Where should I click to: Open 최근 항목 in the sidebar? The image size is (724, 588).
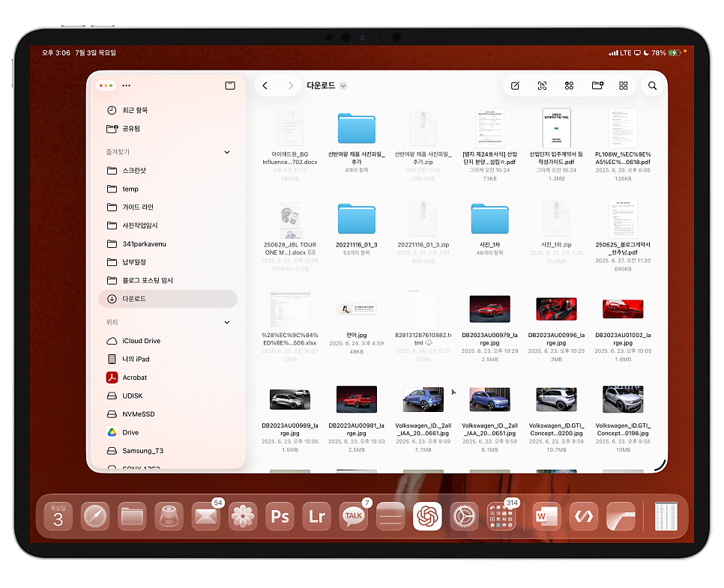(168, 110)
